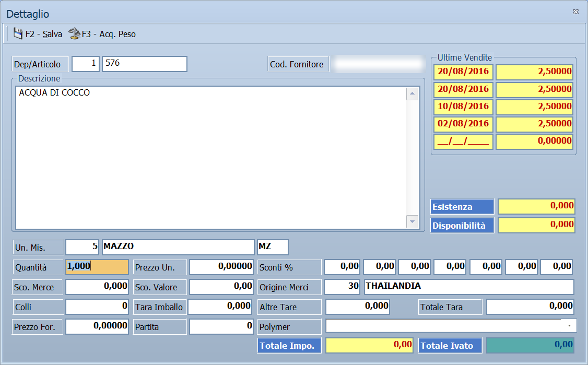Screen dimensions: 588x365
Task: Select the Un. Mis. code field showing 5
Action: [x=82, y=247]
